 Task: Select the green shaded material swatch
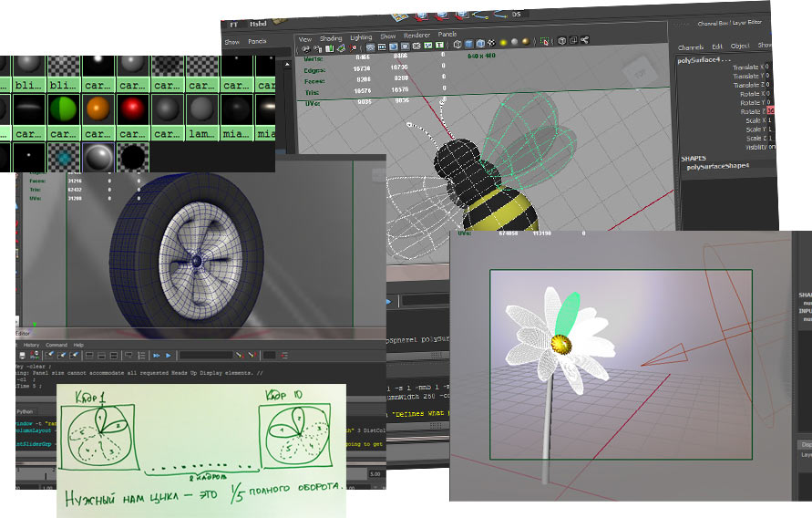pos(61,109)
